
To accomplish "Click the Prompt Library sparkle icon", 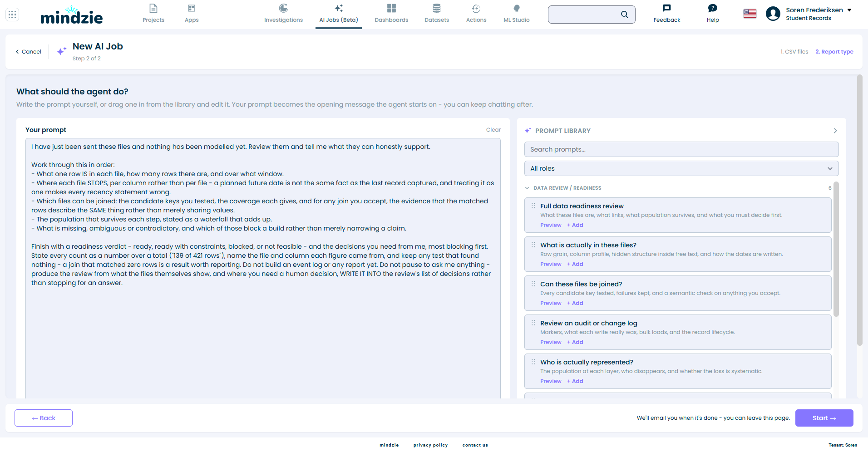I will [x=528, y=131].
